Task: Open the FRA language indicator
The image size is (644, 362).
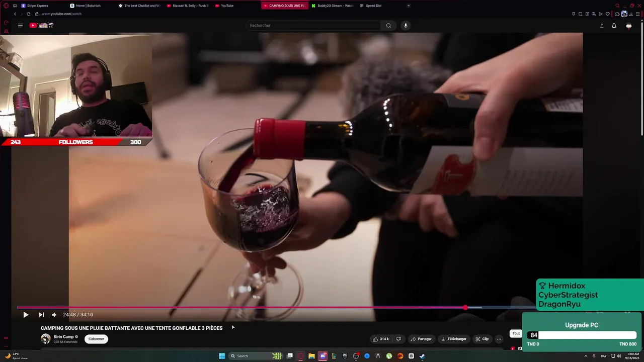Action: pos(603,356)
